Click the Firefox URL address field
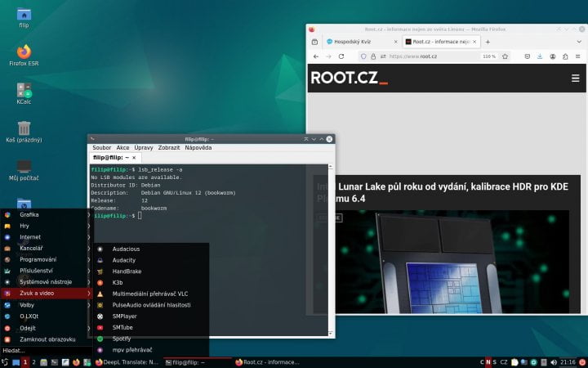The height and width of the screenshot is (368, 588). tap(433, 56)
